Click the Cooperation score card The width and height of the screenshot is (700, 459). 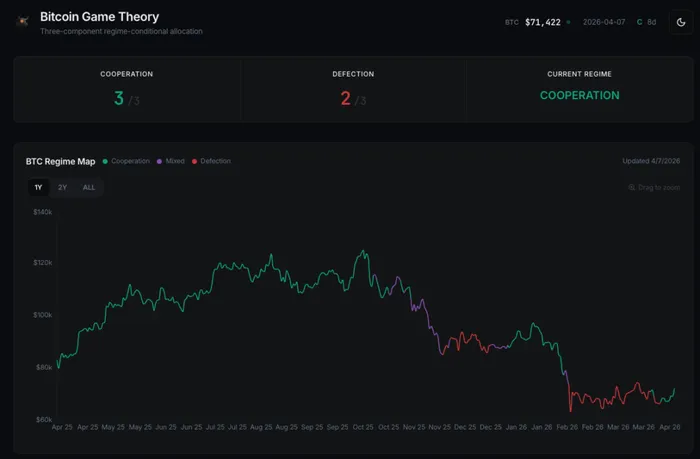tap(127, 89)
